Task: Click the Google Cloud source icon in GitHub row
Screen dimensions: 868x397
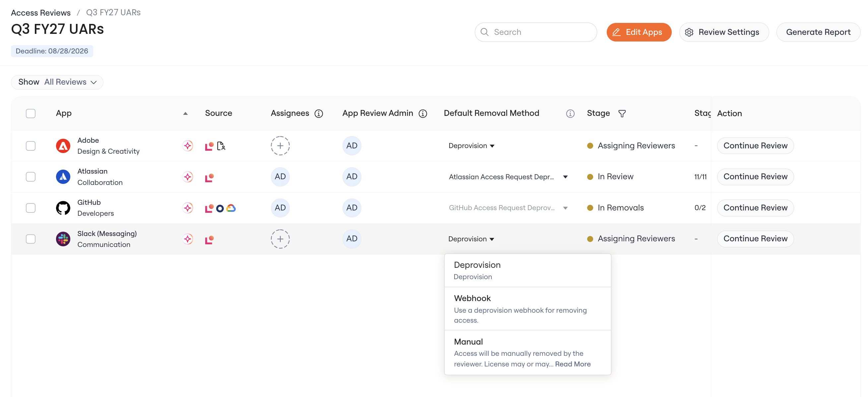Action: (231, 208)
